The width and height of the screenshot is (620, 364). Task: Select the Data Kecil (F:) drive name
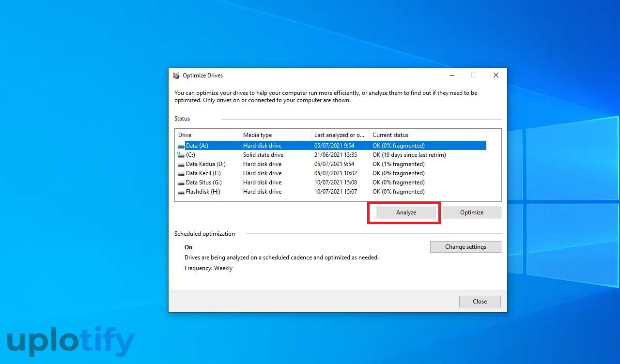click(x=203, y=173)
